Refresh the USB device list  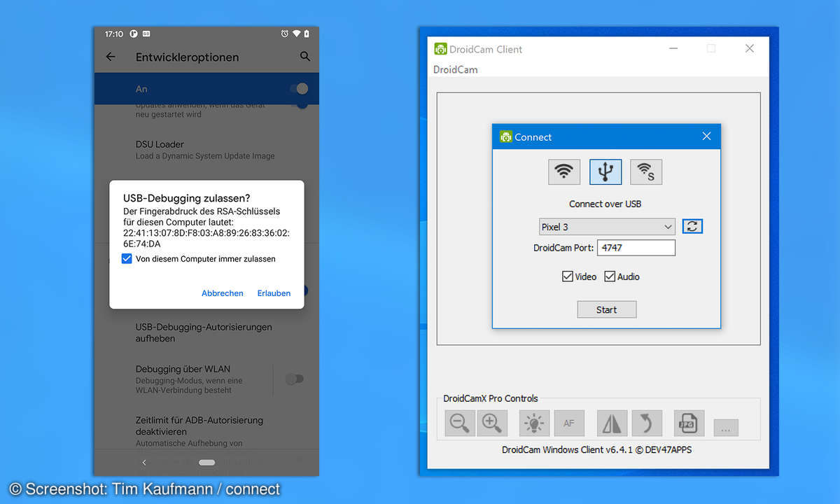692,226
